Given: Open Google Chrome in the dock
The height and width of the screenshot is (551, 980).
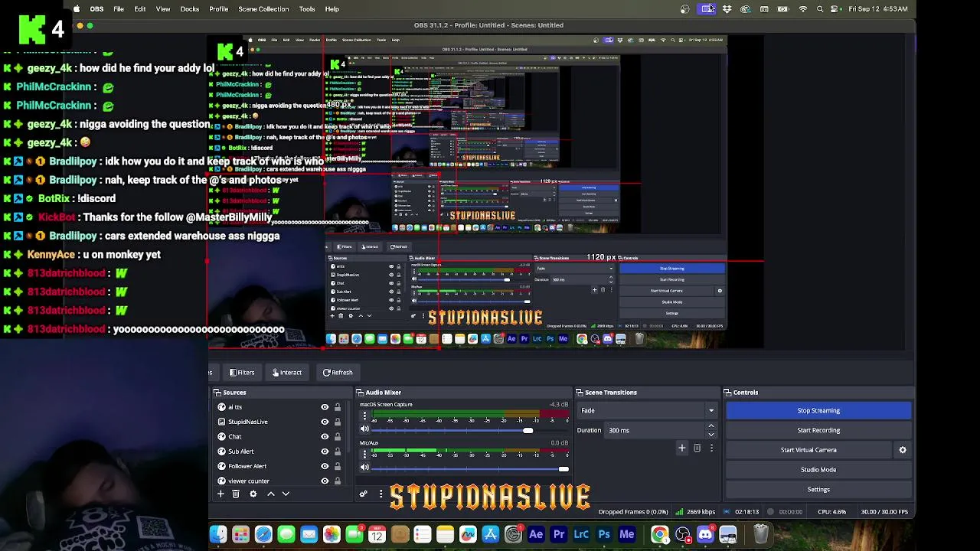Looking at the screenshot, I should (659, 534).
